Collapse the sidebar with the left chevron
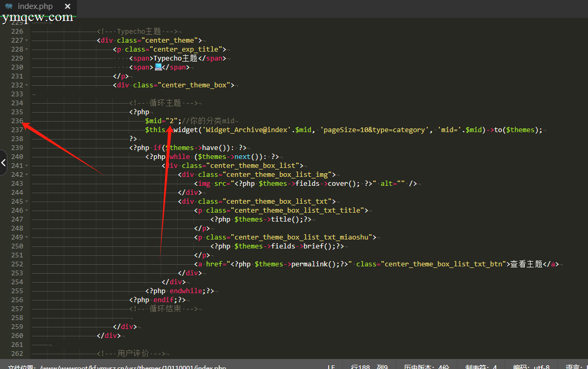Screen dimensions: 588x369 point(3,163)
